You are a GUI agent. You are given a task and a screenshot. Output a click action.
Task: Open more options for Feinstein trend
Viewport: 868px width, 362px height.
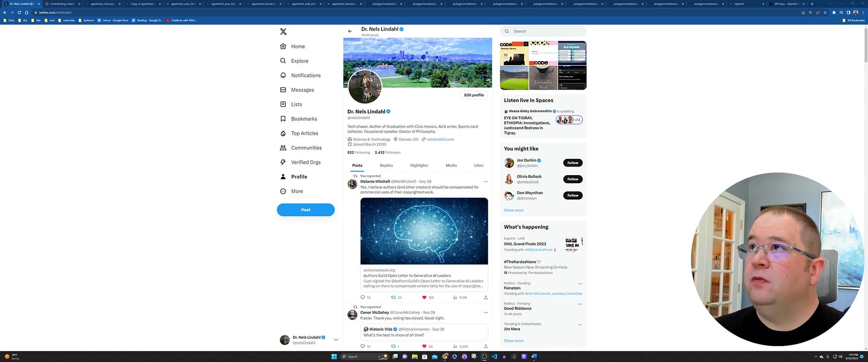click(x=580, y=284)
